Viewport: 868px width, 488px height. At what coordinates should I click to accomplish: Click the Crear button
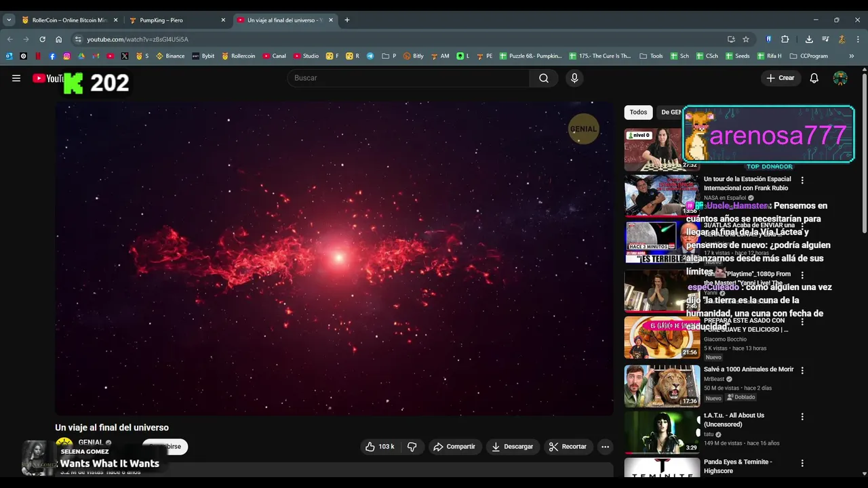coord(781,78)
